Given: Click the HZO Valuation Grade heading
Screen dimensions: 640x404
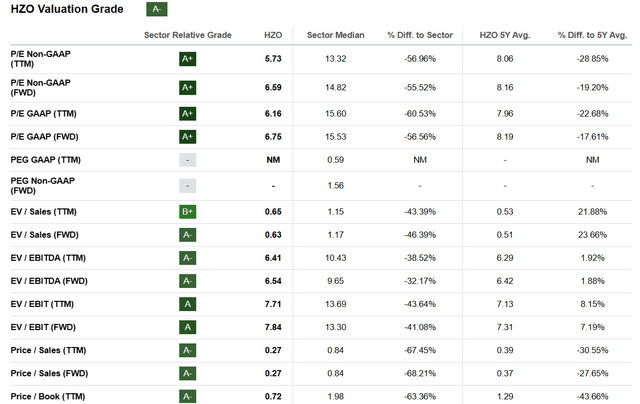Looking at the screenshot, I should pos(67,9).
